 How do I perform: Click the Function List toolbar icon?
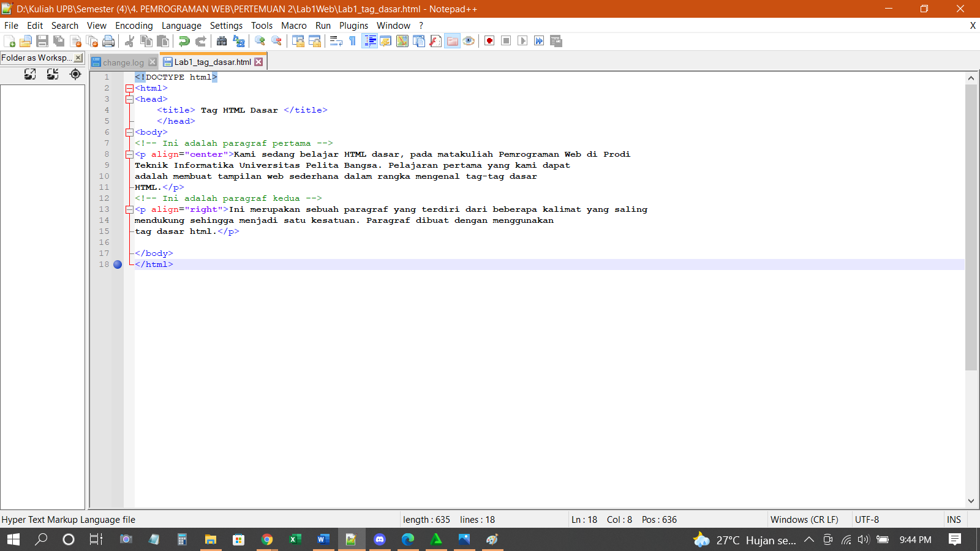[435, 41]
